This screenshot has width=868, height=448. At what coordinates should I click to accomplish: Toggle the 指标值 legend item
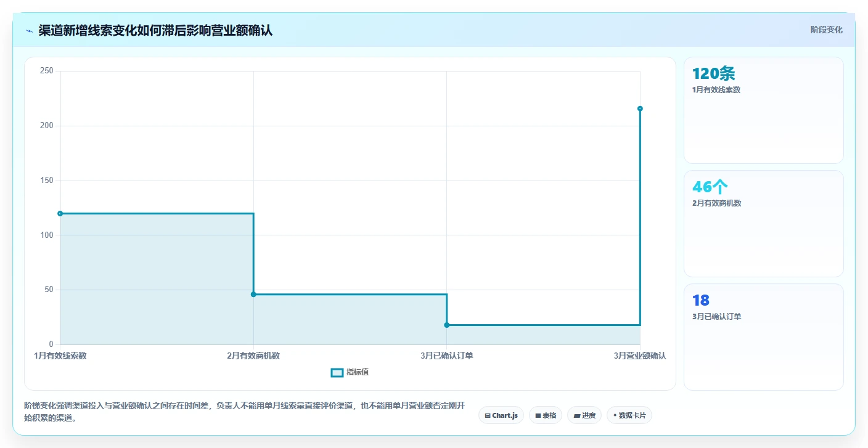tap(350, 372)
